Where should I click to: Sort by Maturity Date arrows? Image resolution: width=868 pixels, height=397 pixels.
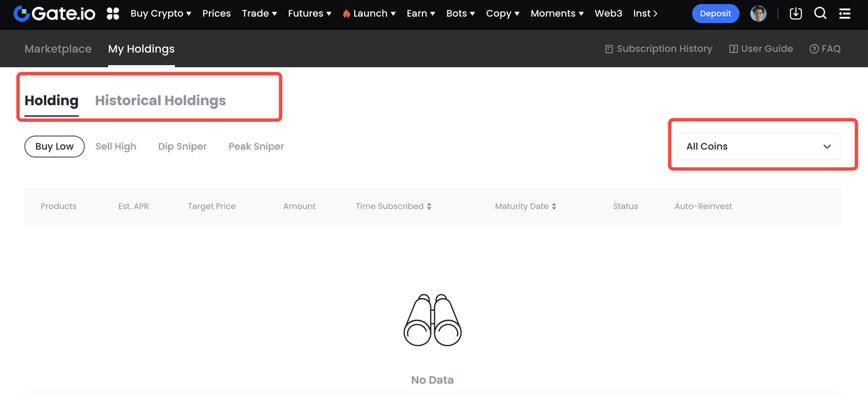pyautogui.click(x=554, y=207)
